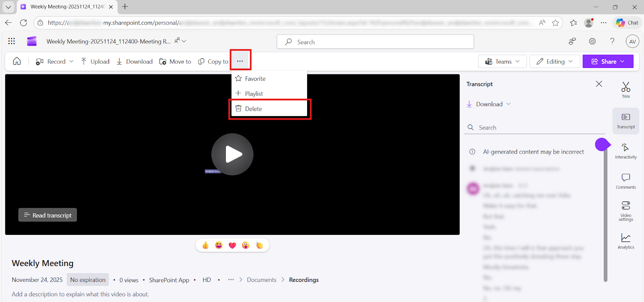This screenshot has width=644, height=302.
Task: Expand the Editing mode dropdown
Action: (x=555, y=62)
